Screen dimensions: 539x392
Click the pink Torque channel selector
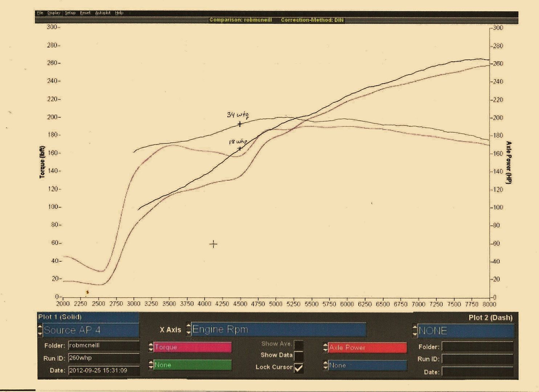[x=192, y=347]
